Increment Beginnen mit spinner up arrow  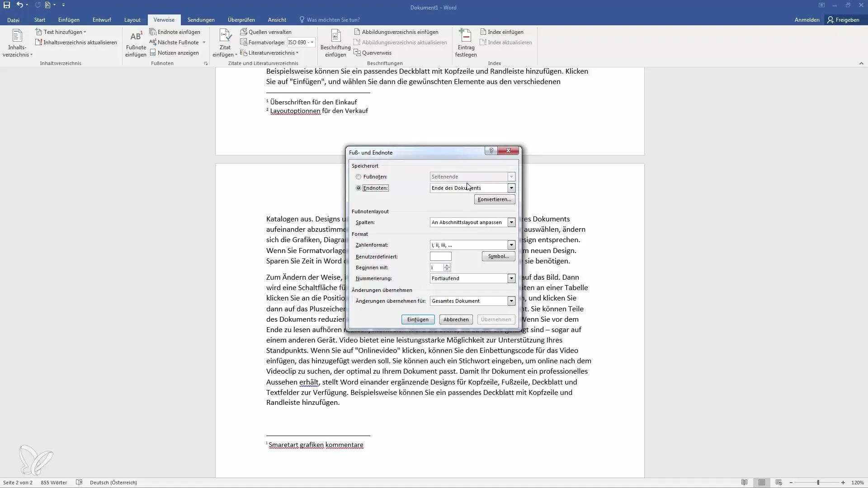point(447,266)
